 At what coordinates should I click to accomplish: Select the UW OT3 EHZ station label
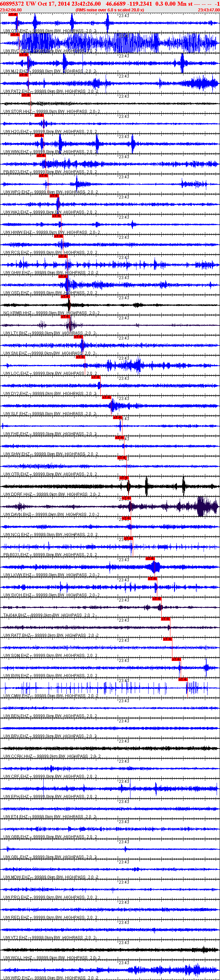(x=50, y=31)
